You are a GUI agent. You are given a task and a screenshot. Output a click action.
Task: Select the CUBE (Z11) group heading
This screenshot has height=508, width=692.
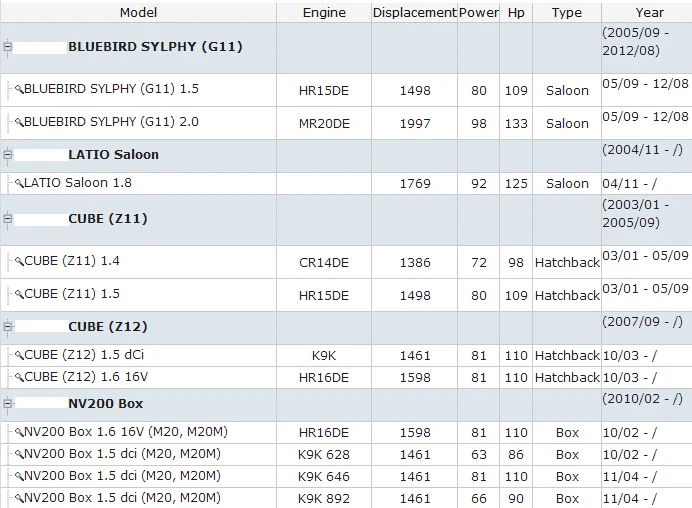click(108, 218)
